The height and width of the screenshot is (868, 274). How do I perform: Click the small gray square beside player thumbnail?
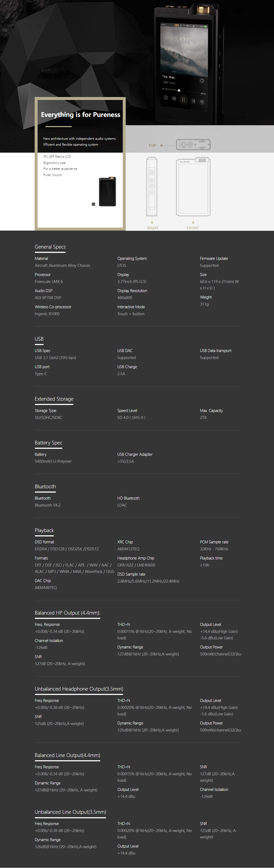pyautogui.click(x=93, y=204)
